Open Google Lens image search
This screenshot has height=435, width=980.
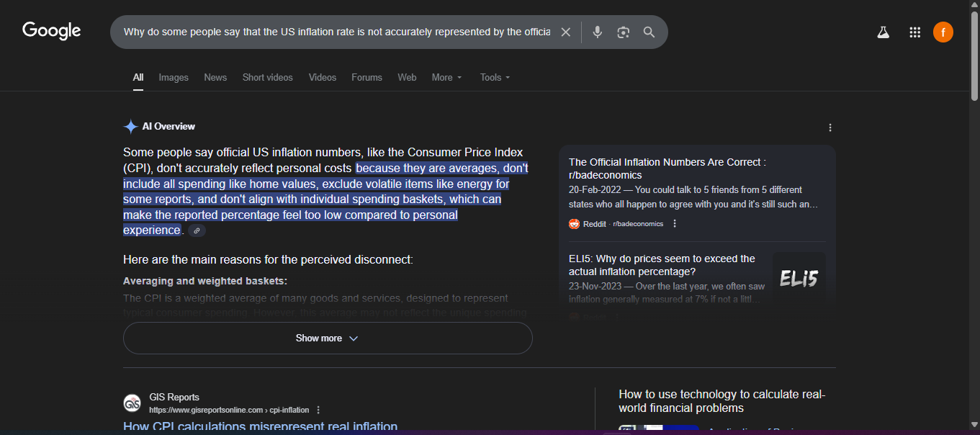(x=624, y=32)
